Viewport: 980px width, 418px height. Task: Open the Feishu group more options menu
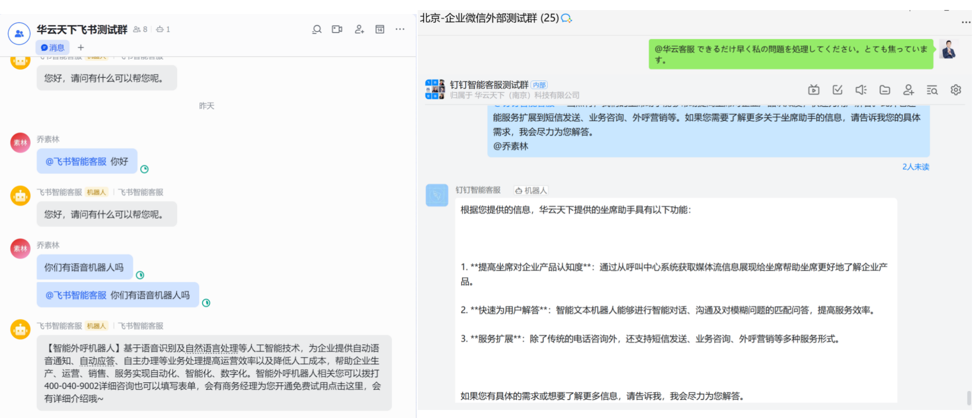[x=400, y=30]
